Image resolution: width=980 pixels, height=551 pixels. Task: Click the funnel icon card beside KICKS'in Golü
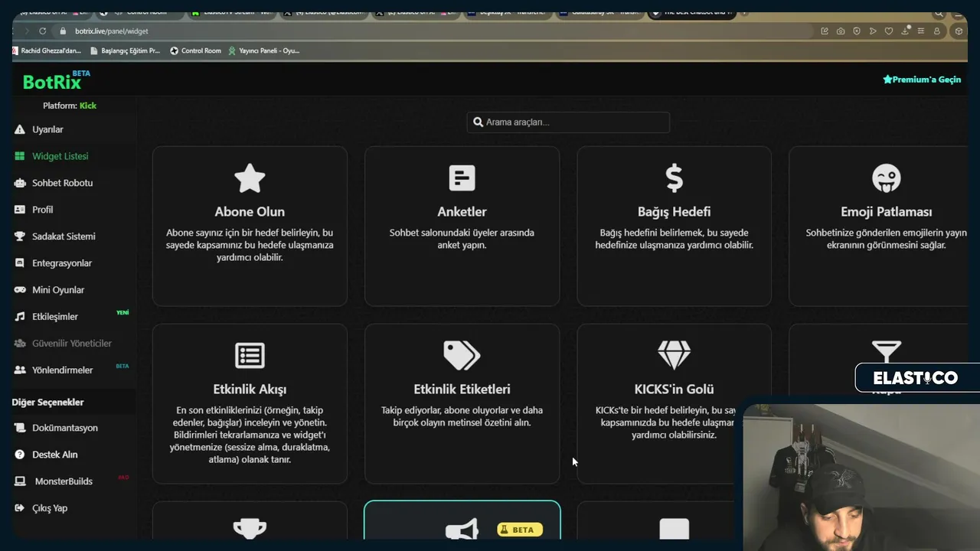click(x=887, y=352)
